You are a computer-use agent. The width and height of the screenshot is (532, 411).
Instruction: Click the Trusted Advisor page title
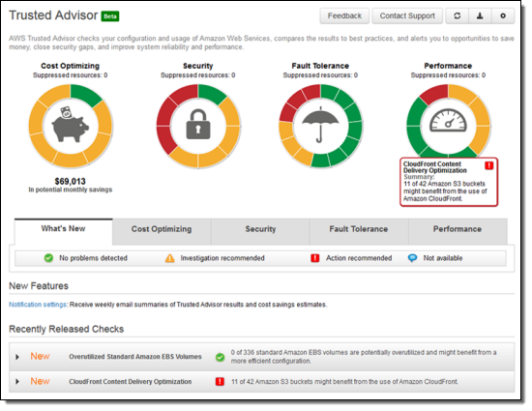[x=53, y=15]
